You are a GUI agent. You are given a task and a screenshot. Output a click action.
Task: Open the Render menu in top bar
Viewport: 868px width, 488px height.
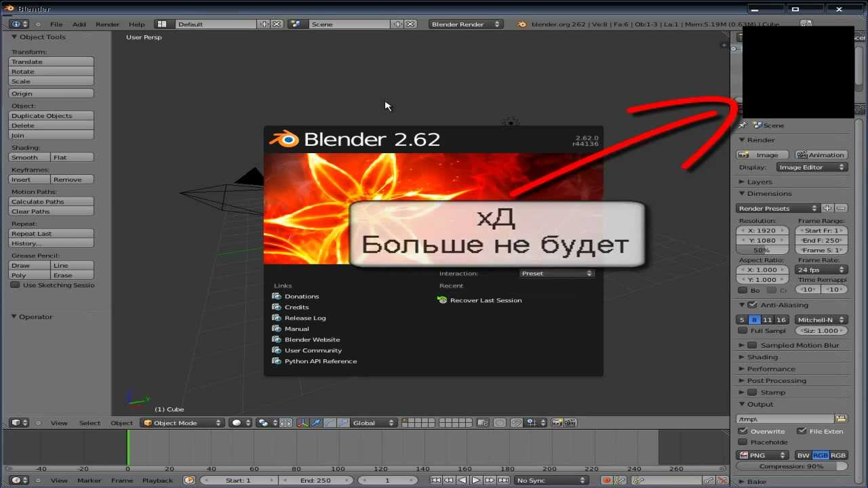point(107,24)
